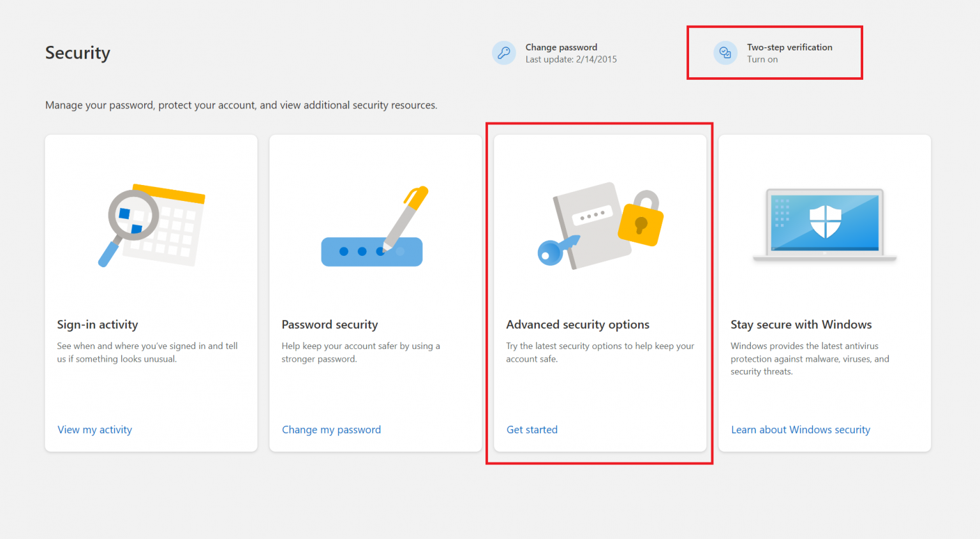The height and width of the screenshot is (539, 980).
Task: Open Learn about Windows security
Action: pyautogui.click(x=800, y=429)
